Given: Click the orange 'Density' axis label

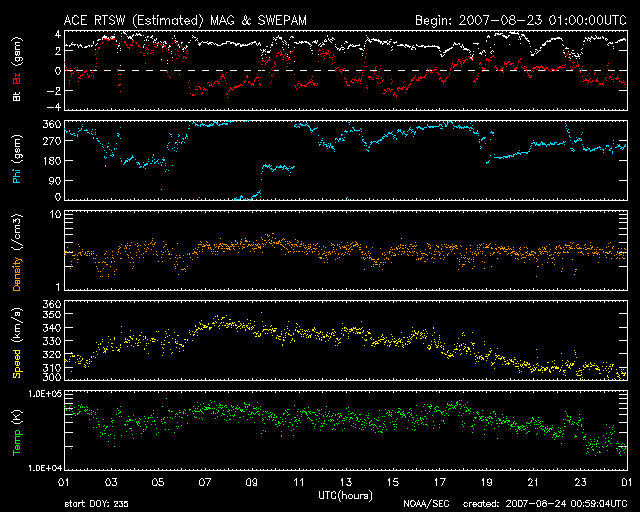Looking at the screenshot, I should point(17,274).
